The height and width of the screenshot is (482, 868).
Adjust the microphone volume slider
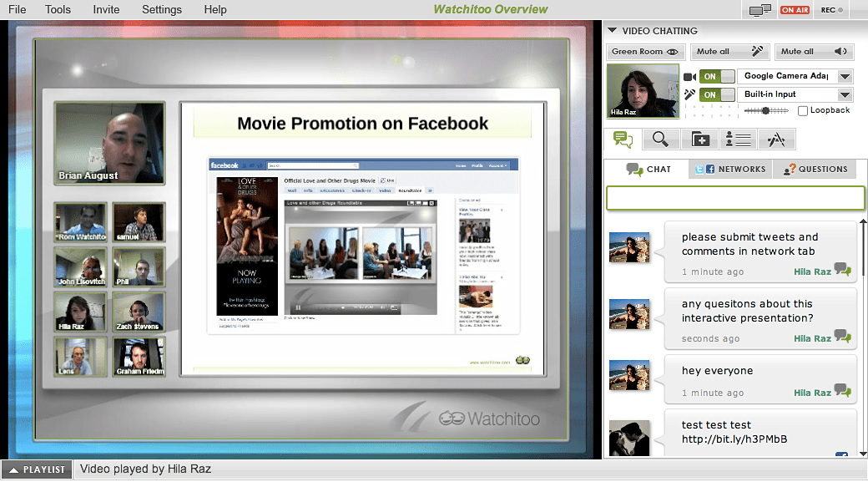coord(766,111)
